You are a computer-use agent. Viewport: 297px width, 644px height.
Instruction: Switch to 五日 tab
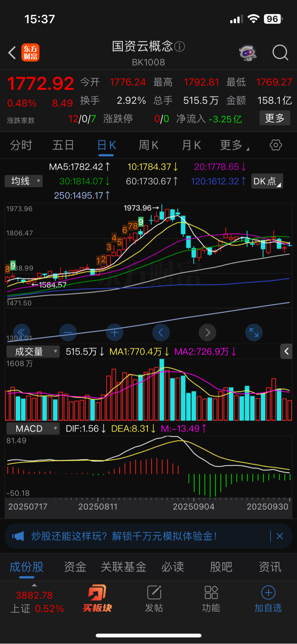63,145
